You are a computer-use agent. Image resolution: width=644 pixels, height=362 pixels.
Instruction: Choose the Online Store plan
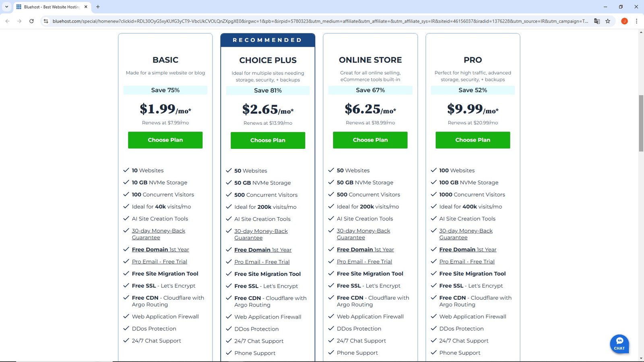[370, 140]
